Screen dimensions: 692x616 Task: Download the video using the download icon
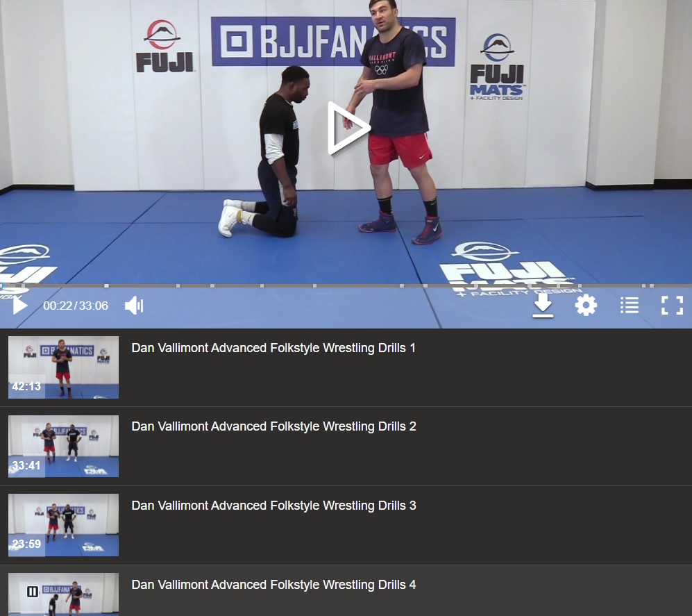click(x=543, y=306)
